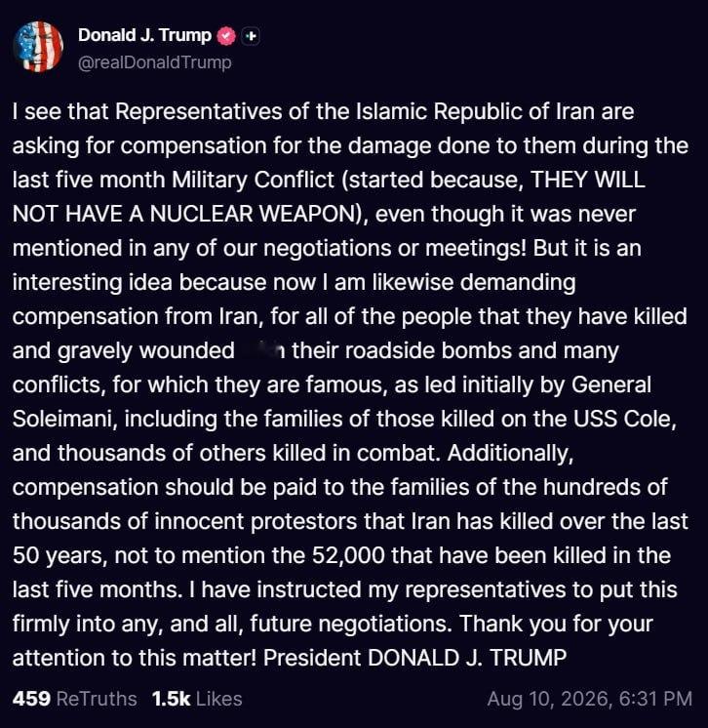Click the word 'Additionally' in the post

[510, 453]
